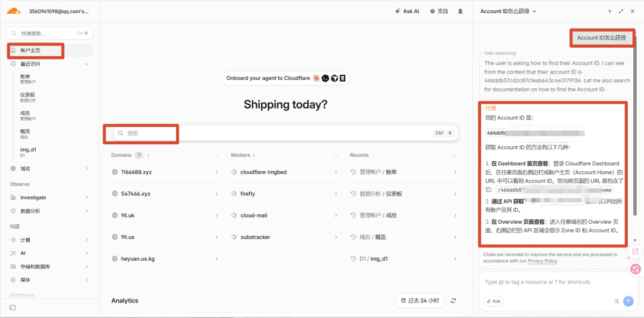Click the Privacy Policy link

tap(542, 261)
